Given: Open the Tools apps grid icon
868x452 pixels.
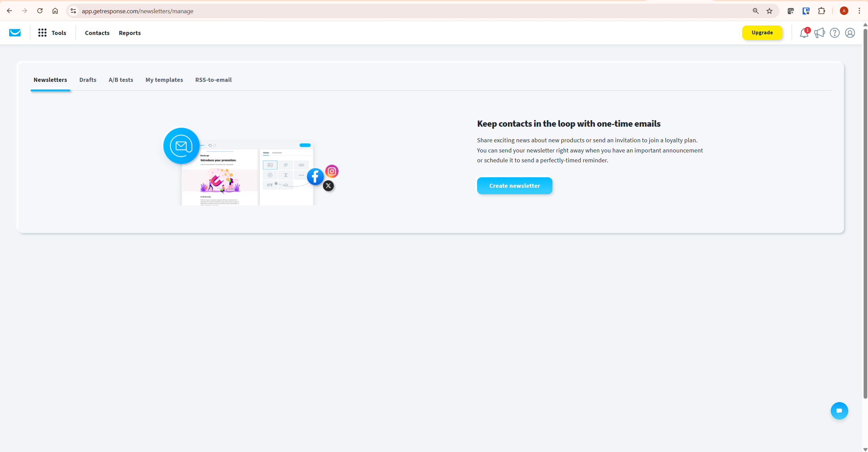Looking at the screenshot, I should (42, 33).
